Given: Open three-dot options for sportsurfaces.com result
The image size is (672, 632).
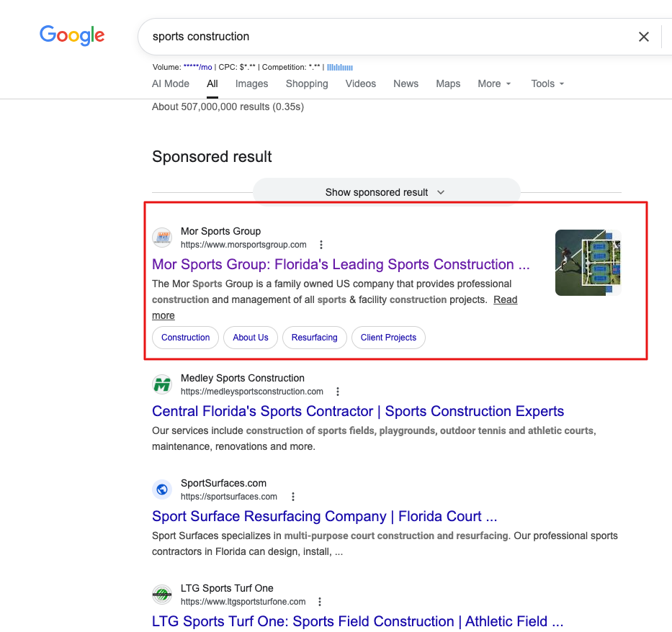Looking at the screenshot, I should 292,497.
